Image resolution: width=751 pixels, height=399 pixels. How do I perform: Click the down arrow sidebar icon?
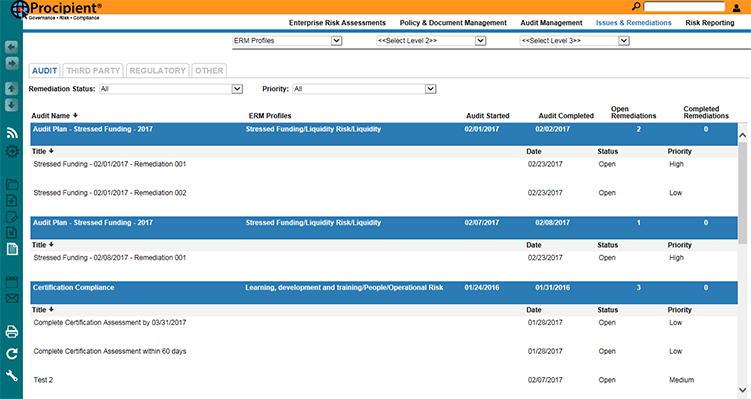pyautogui.click(x=11, y=105)
